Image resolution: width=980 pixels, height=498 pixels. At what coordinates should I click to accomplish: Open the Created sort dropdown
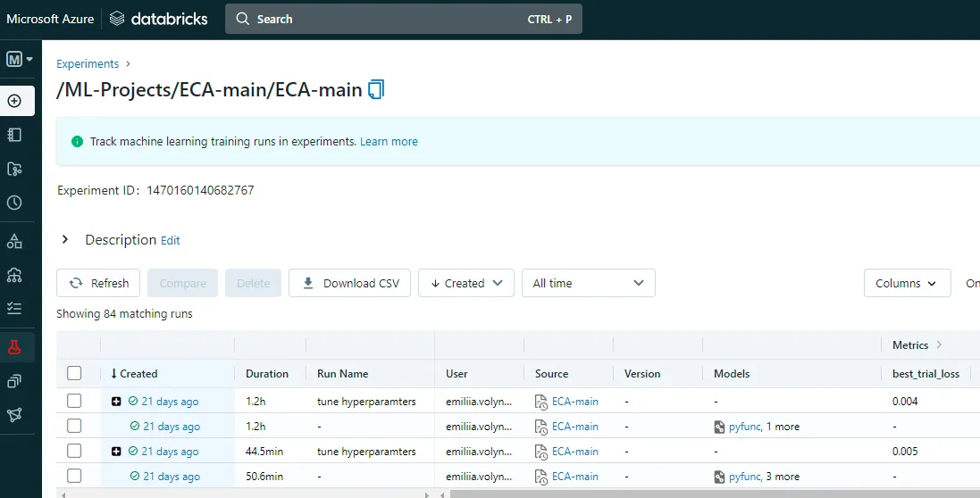pos(466,283)
